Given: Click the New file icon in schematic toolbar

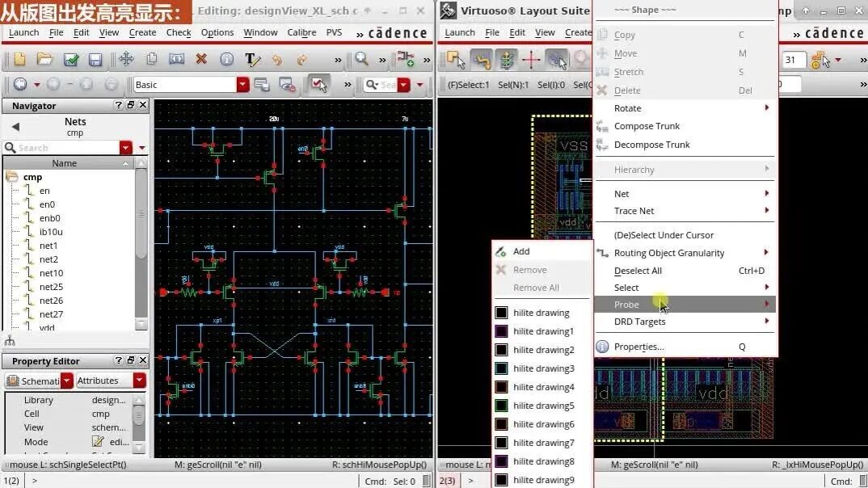Looking at the screenshot, I should click(20, 59).
